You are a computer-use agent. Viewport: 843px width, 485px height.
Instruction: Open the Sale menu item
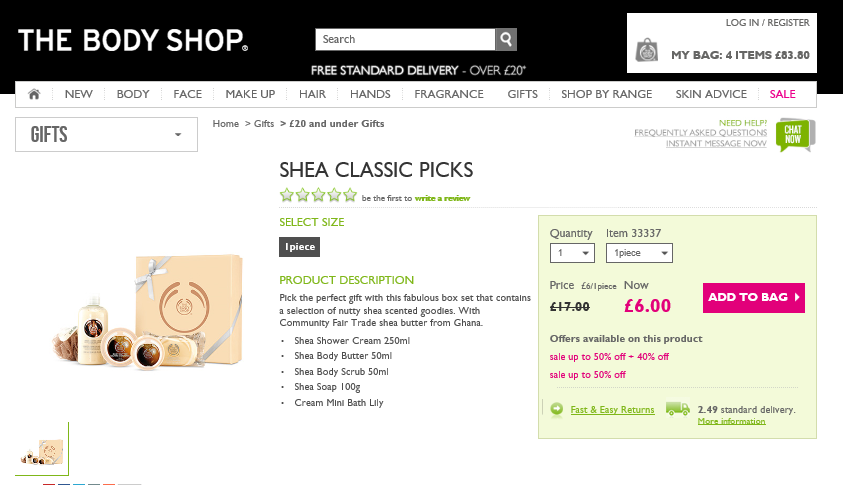point(783,94)
